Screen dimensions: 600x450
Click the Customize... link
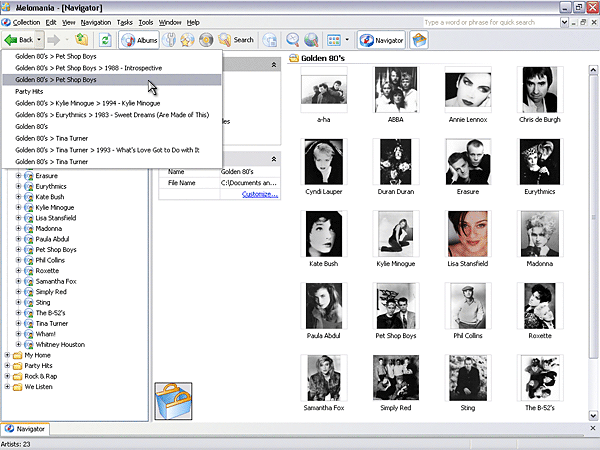pos(260,194)
